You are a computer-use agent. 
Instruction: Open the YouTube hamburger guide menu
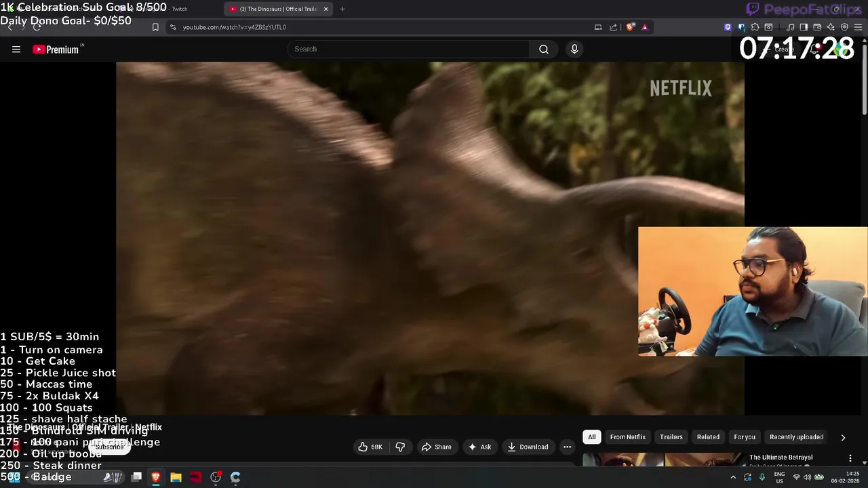click(16, 49)
